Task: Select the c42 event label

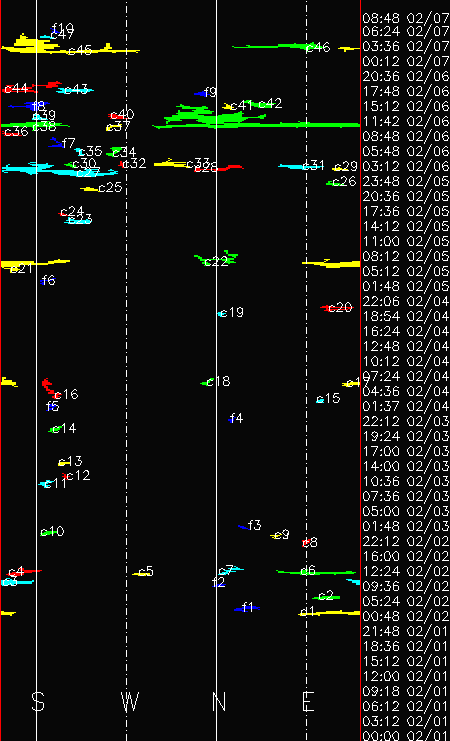Action: point(270,103)
